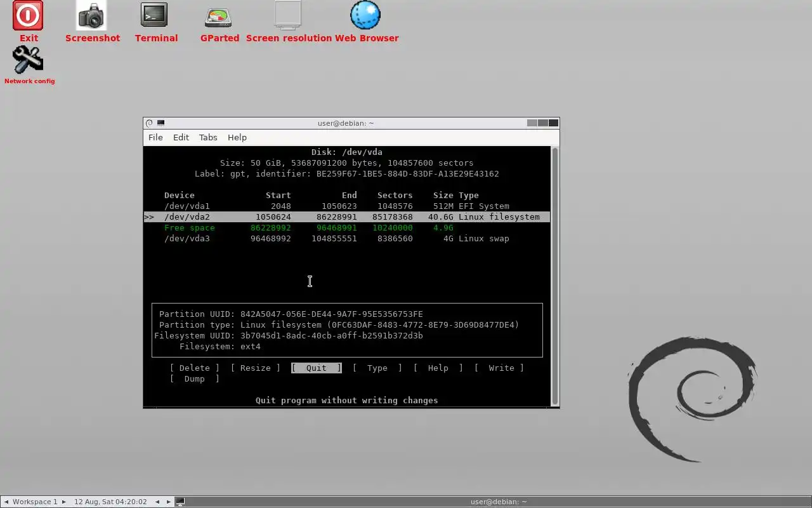The height and width of the screenshot is (508, 812).
Task: Choose the [ Type ] option in cfdisk
Action: tap(377, 368)
